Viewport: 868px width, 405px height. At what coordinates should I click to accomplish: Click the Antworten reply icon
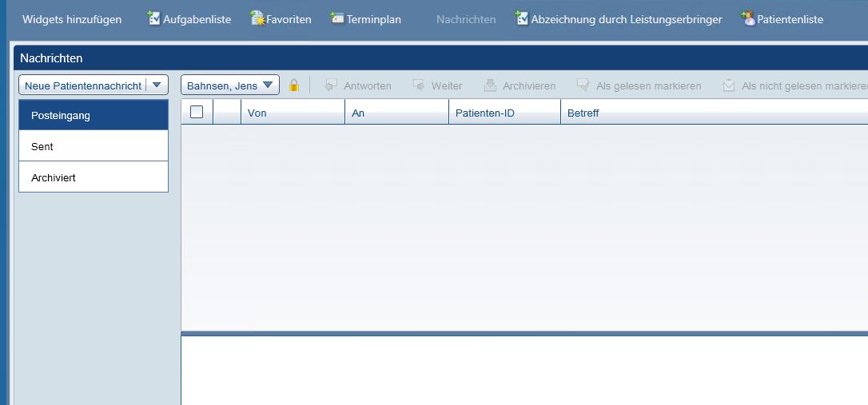pyautogui.click(x=331, y=85)
